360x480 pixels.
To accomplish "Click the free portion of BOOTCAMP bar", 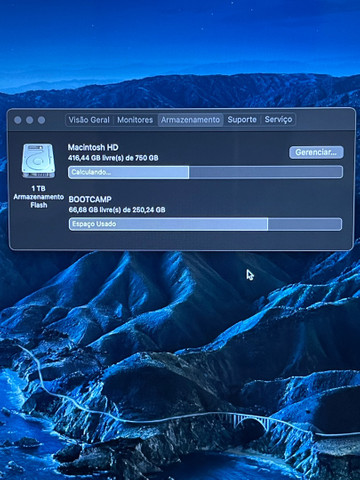I will [x=305, y=224].
